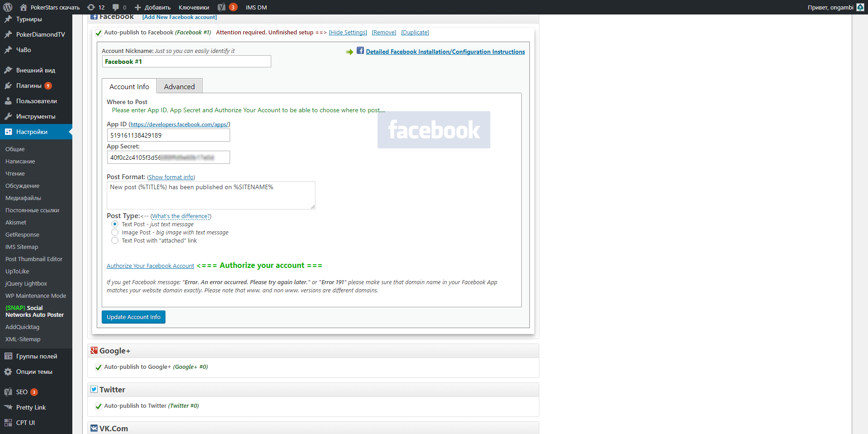Open WP Maintenance Mode settings
This screenshot has width=868, height=434.
pyautogui.click(x=36, y=296)
